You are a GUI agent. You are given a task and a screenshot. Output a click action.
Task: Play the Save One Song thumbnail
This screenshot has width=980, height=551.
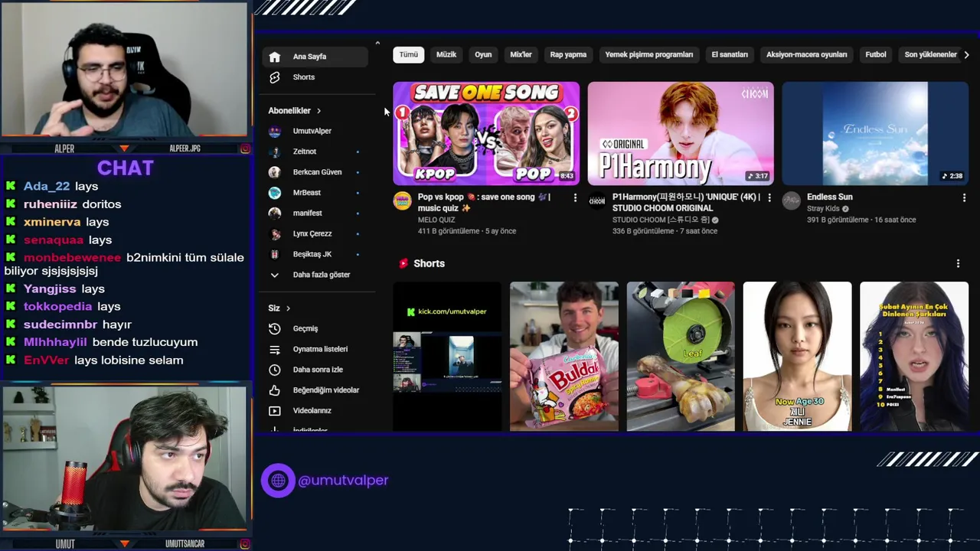click(486, 133)
